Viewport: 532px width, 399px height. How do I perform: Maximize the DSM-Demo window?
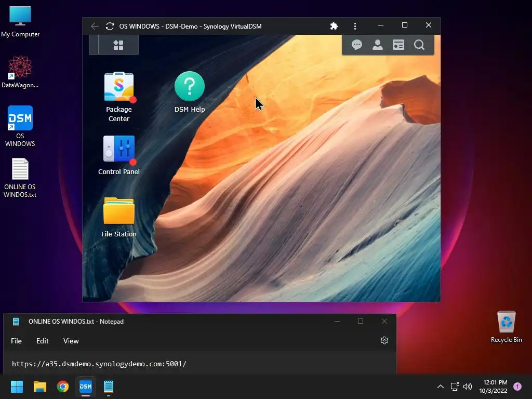(x=404, y=25)
